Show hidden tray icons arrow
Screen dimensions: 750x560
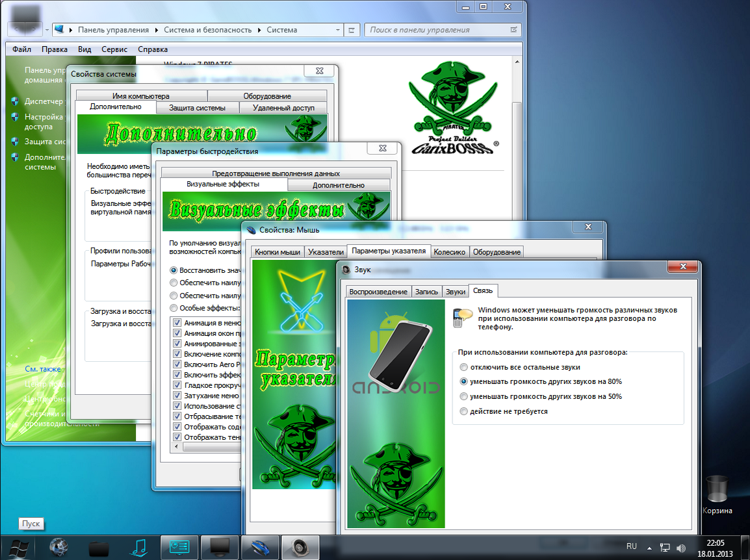click(x=649, y=548)
